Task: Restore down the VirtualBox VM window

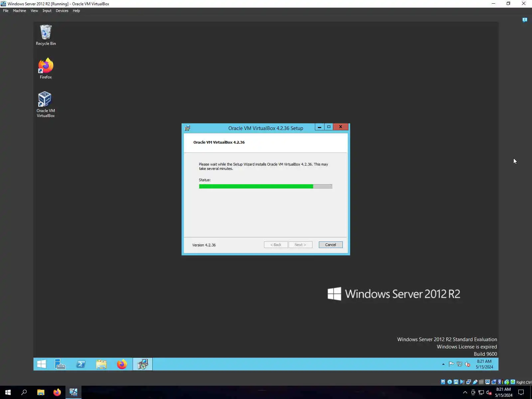Action: 508,4
